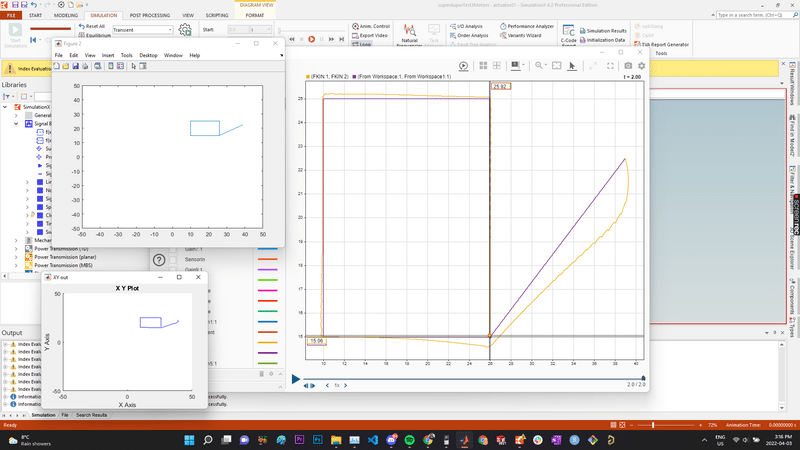The height and width of the screenshot is (450, 800).
Task: Click the C-Code Export icon
Action: click(568, 35)
